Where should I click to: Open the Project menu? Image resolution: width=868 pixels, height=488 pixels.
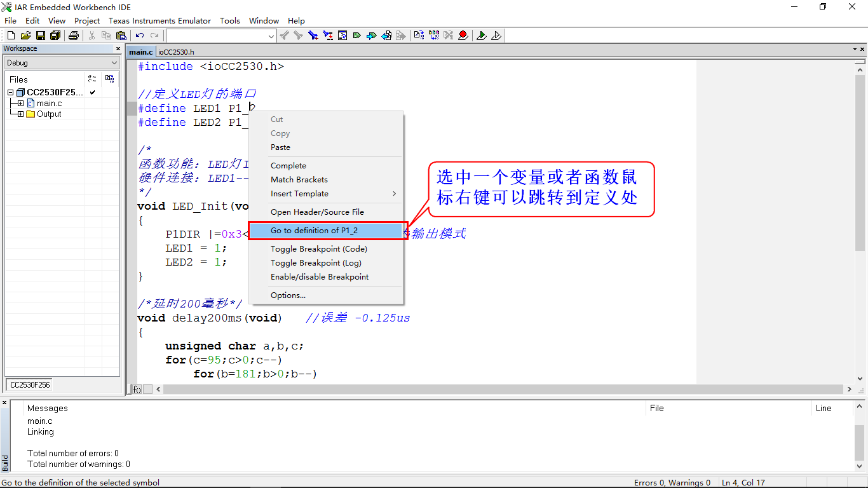87,20
